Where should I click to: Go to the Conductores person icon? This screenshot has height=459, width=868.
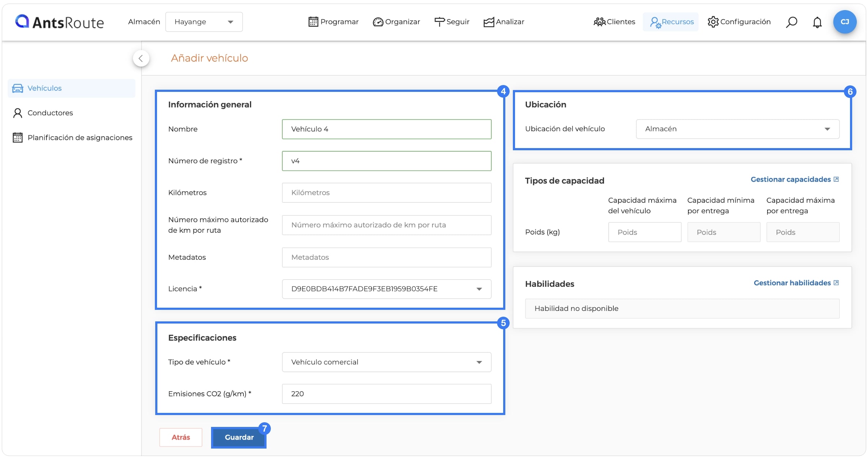click(x=17, y=113)
